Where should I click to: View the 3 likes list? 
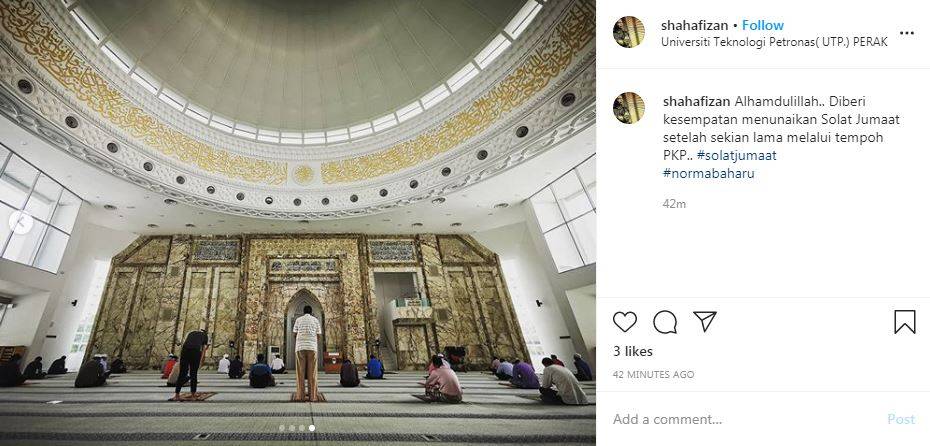pyautogui.click(x=633, y=352)
